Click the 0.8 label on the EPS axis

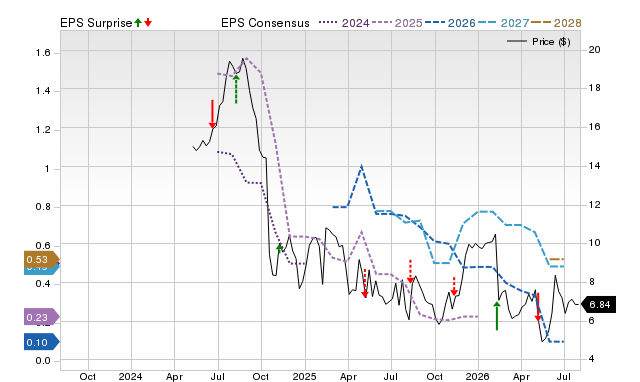[x=42, y=207]
